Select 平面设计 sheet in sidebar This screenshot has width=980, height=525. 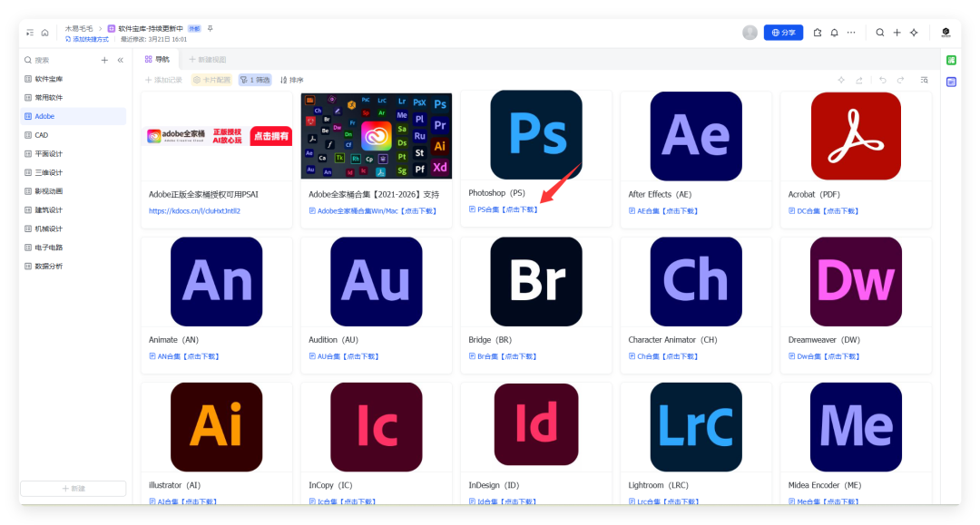(73, 153)
